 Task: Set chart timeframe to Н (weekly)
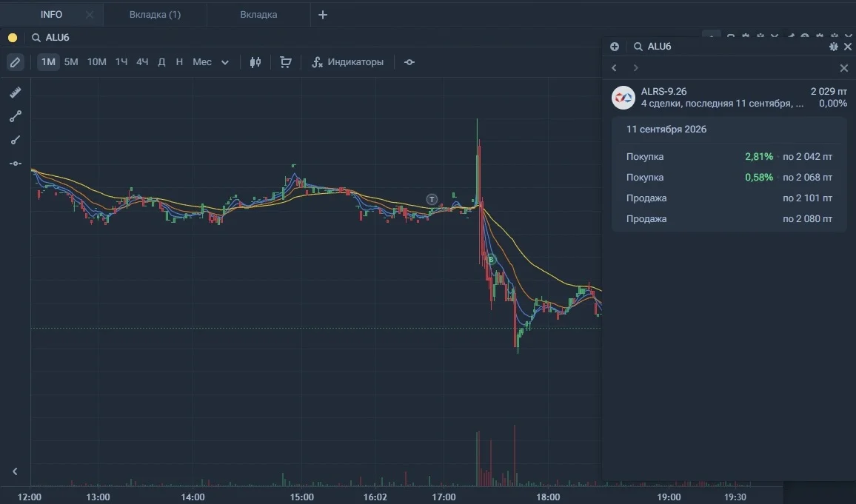point(179,62)
